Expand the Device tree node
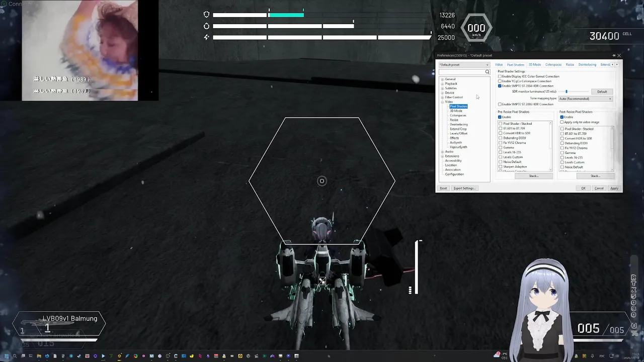Viewport: 644px width, 362px height. tap(442, 93)
